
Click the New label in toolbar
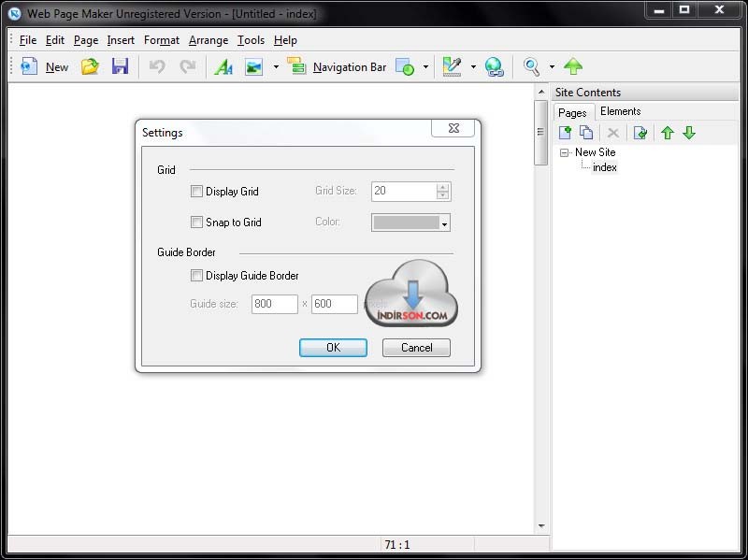[x=57, y=67]
